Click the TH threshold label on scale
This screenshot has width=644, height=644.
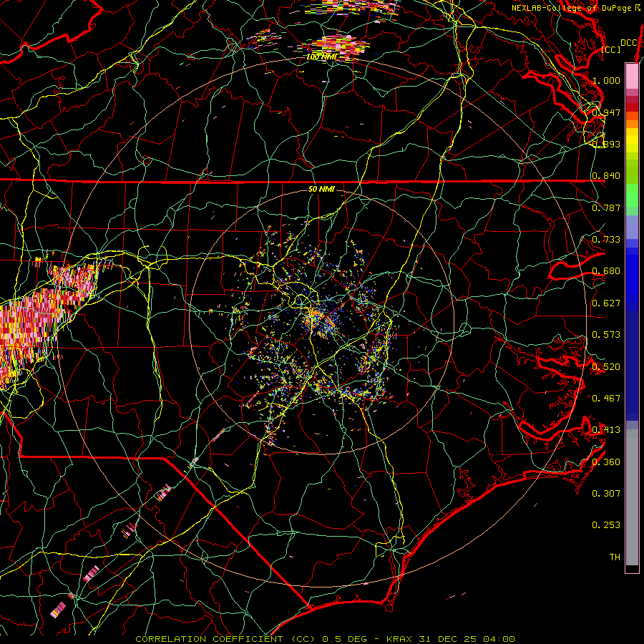615,557
